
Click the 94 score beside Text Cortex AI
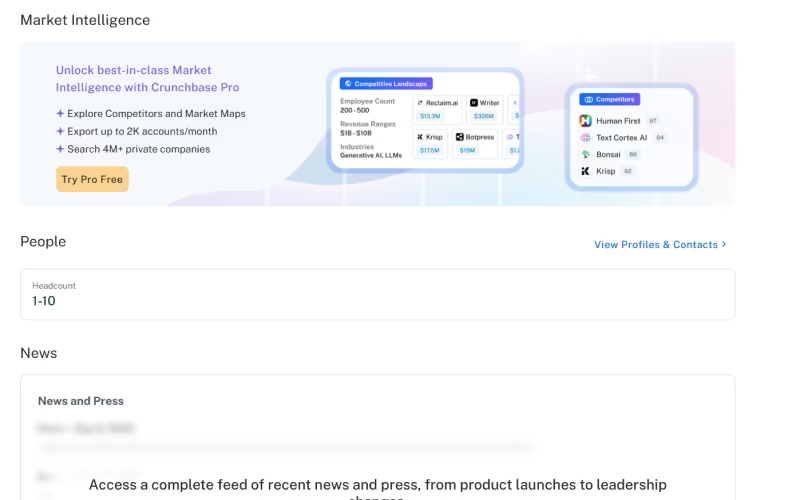[660, 138]
